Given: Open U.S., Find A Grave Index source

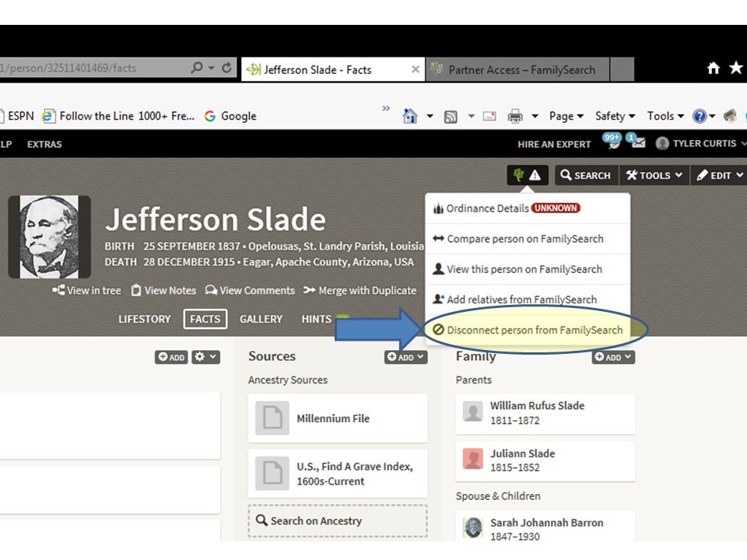Looking at the screenshot, I should [x=338, y=474].
